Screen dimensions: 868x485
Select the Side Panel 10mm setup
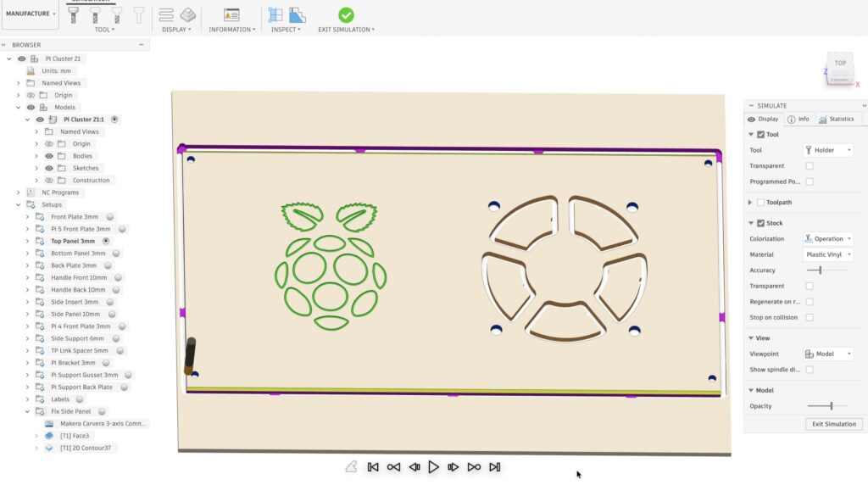pos(75,314)
